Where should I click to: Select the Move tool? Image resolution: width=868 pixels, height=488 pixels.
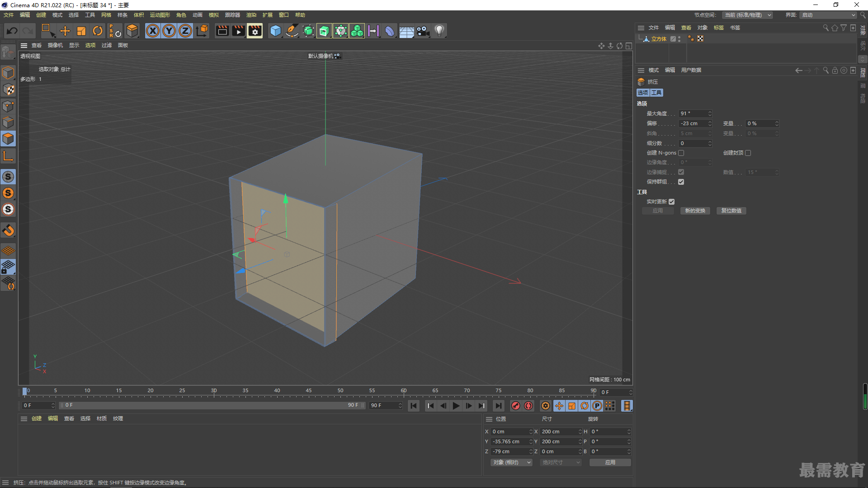tap(65, 31)
